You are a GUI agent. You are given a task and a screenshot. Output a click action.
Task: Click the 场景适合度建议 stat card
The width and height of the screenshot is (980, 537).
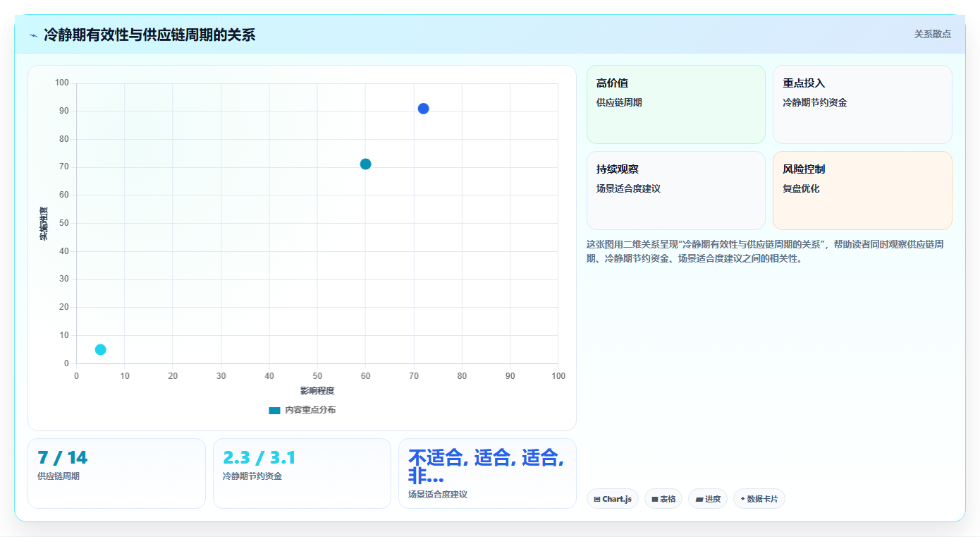[487, 473]
